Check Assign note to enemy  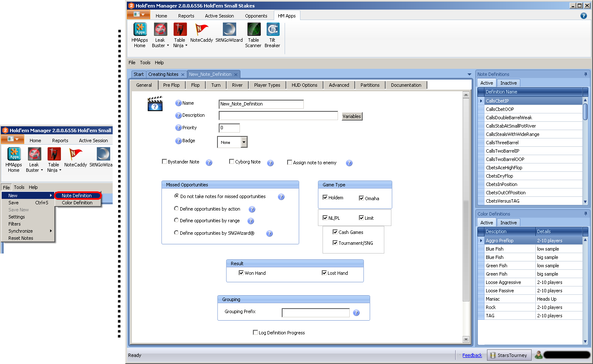pyautogui.click(x=290, y=162)
